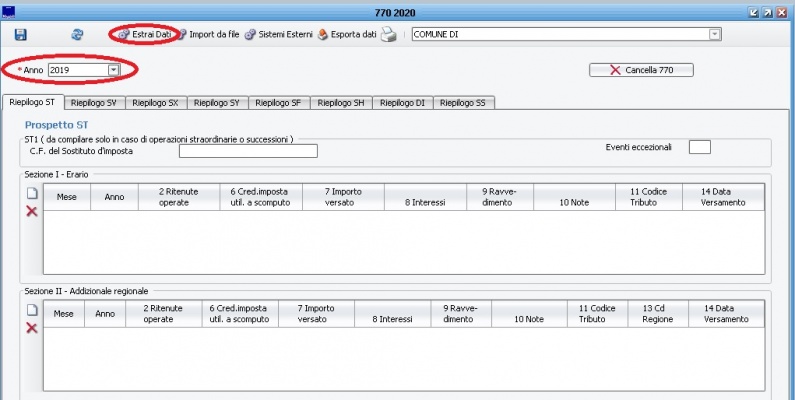Open the Riepilogo SX tab
The width and height of the screenshot is (795, 400).
coord(155,102)
